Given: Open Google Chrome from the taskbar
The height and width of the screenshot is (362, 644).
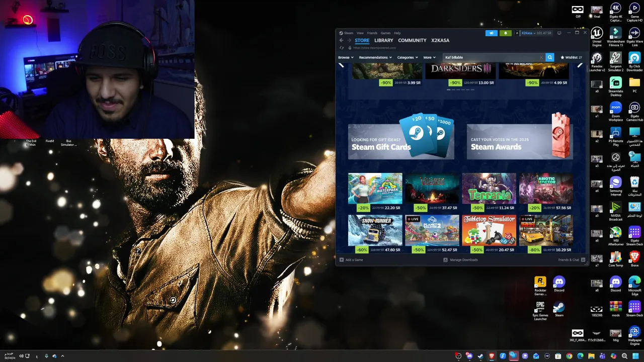Looking at the screenshot, I should (x=569, y=356).
